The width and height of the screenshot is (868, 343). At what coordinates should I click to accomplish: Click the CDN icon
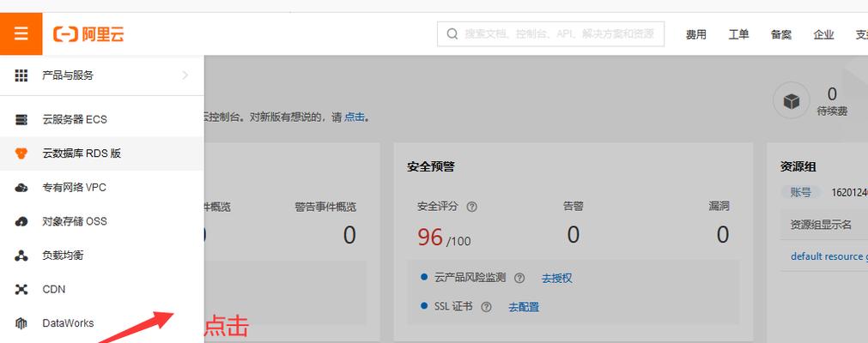[21, 289]
